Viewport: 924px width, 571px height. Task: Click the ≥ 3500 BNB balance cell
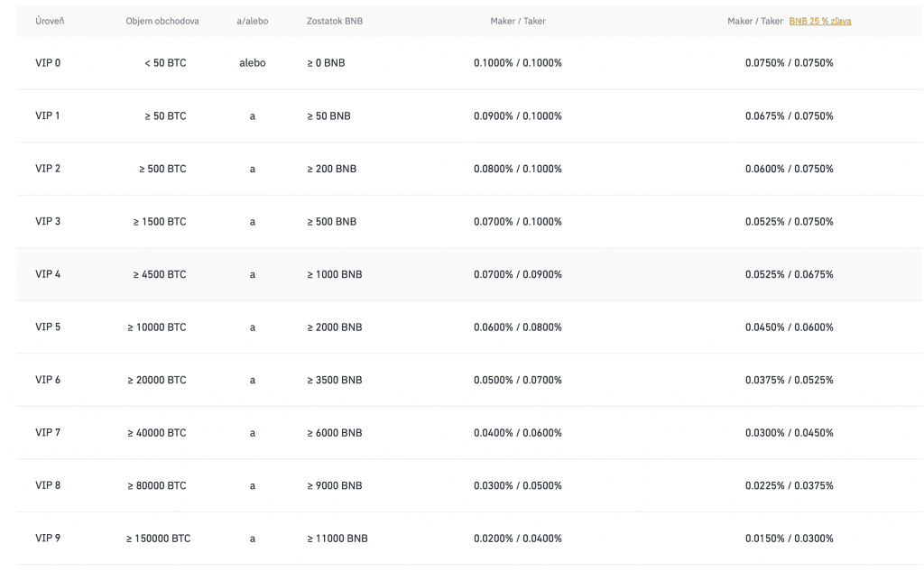click(x=334, y=380)
